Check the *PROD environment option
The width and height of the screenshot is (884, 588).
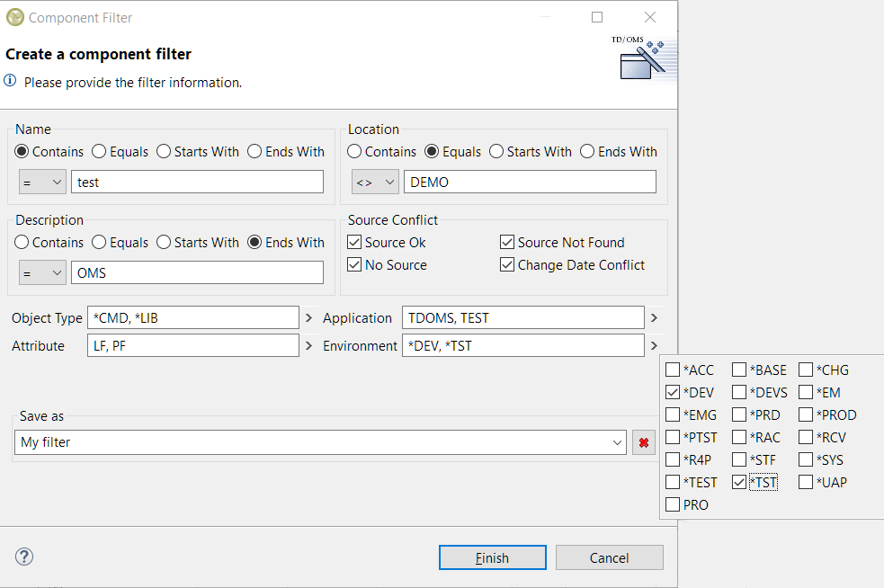[x=806, y=415]
